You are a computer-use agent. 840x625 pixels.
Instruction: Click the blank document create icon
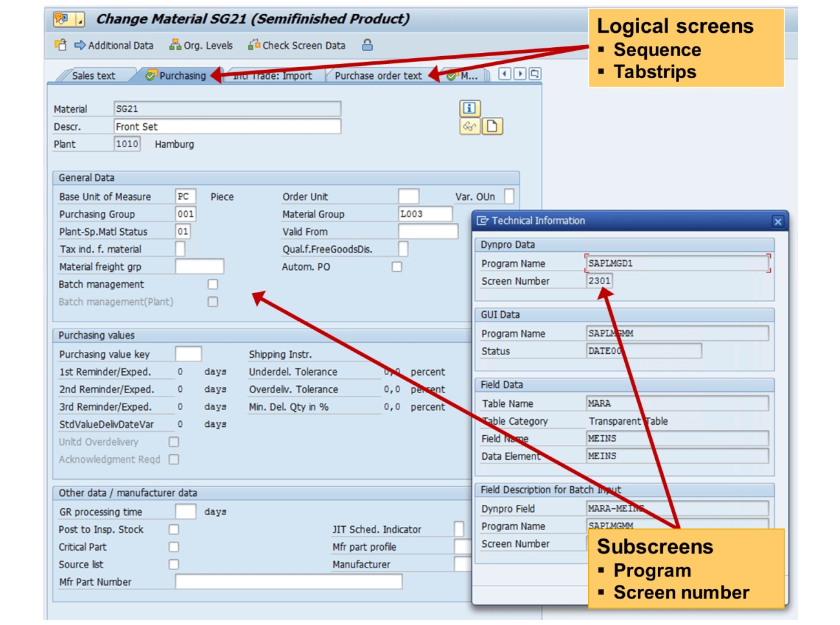point(492,127)
